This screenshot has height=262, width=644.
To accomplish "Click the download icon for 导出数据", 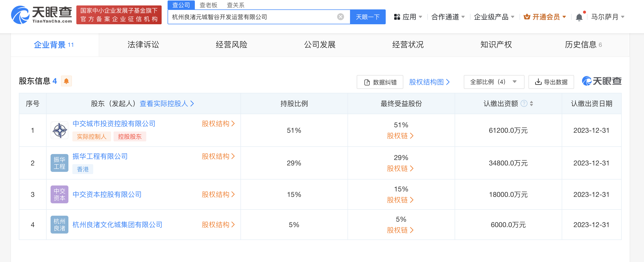I will click(x=538, y=82).
